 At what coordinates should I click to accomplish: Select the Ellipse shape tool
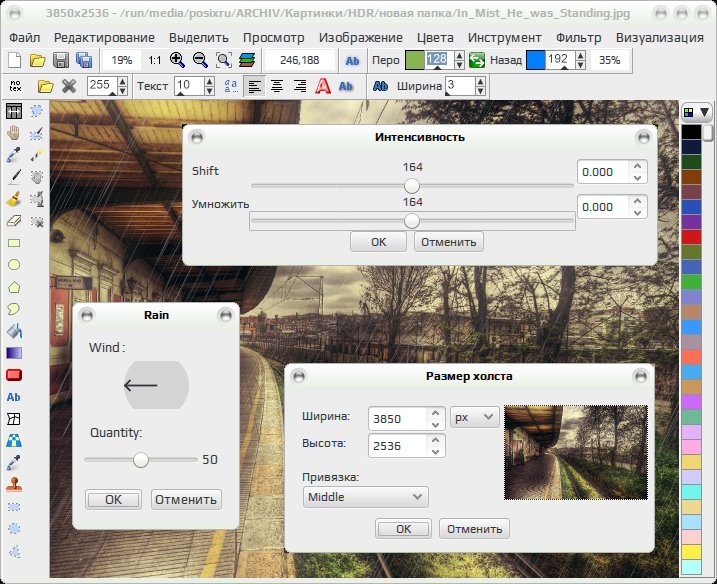(x=14, y=265)
